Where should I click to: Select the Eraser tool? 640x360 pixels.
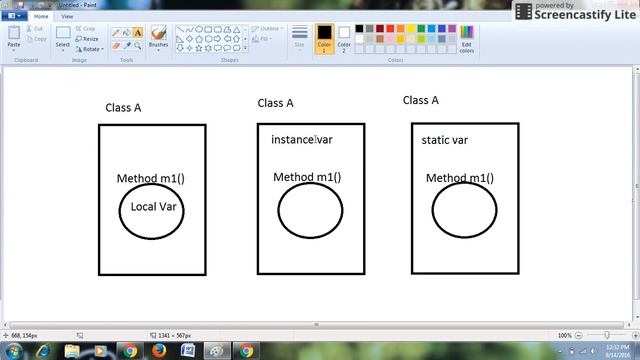pyautogui.click(x=116, y=46)
